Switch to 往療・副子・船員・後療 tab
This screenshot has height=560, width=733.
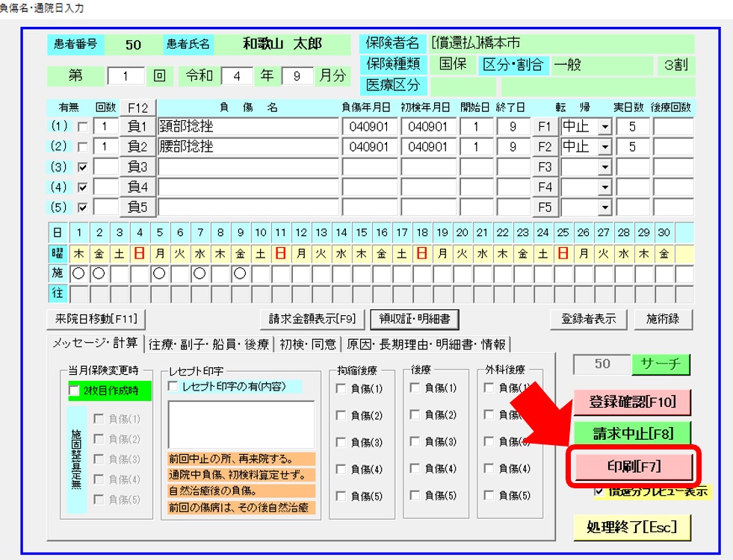208,344
